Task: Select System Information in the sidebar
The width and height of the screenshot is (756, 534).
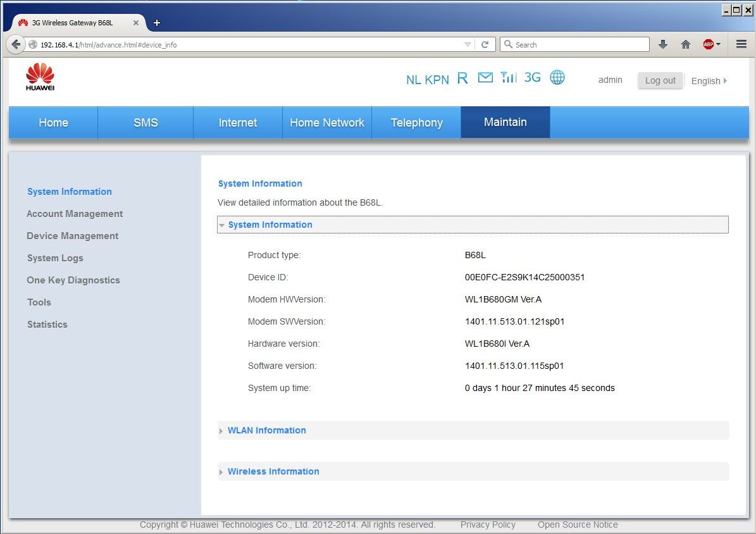Action: pyautogui.click(x=70, y=192)
